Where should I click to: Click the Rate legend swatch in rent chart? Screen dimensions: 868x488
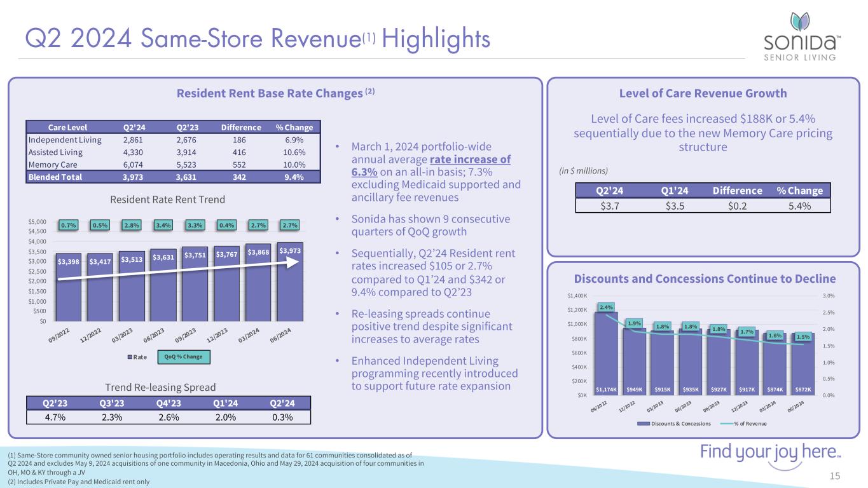tap(130, 357)
